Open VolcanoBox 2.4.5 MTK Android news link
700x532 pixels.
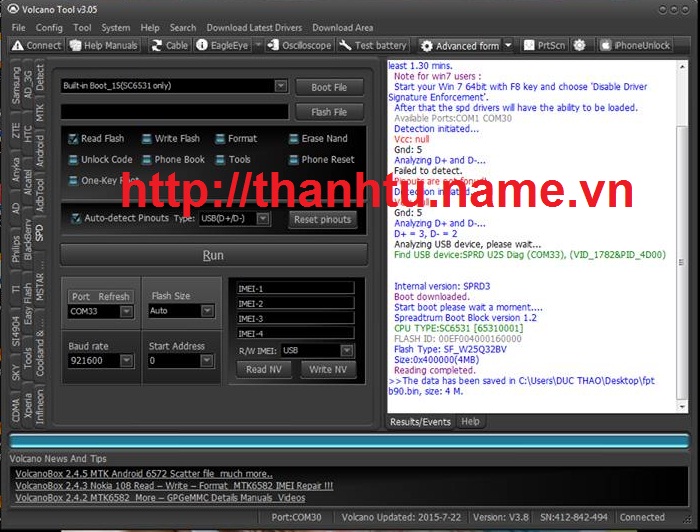coord(144,474)
